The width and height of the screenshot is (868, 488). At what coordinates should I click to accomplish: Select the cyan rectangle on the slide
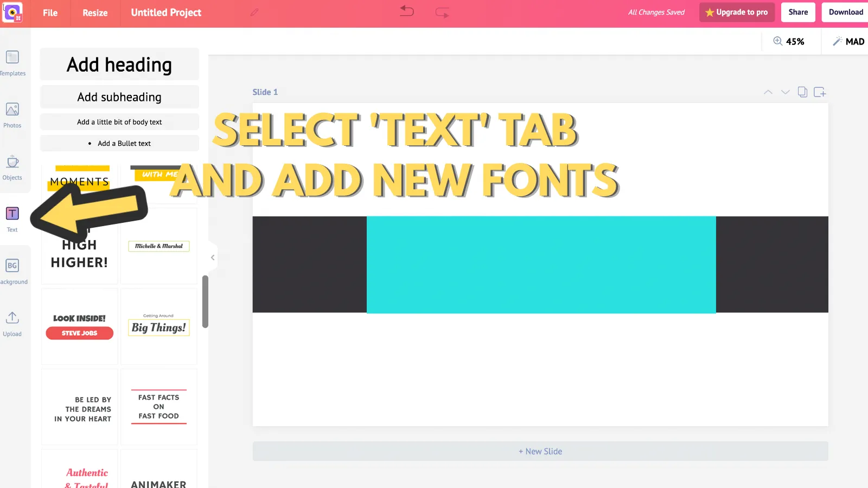541,265
